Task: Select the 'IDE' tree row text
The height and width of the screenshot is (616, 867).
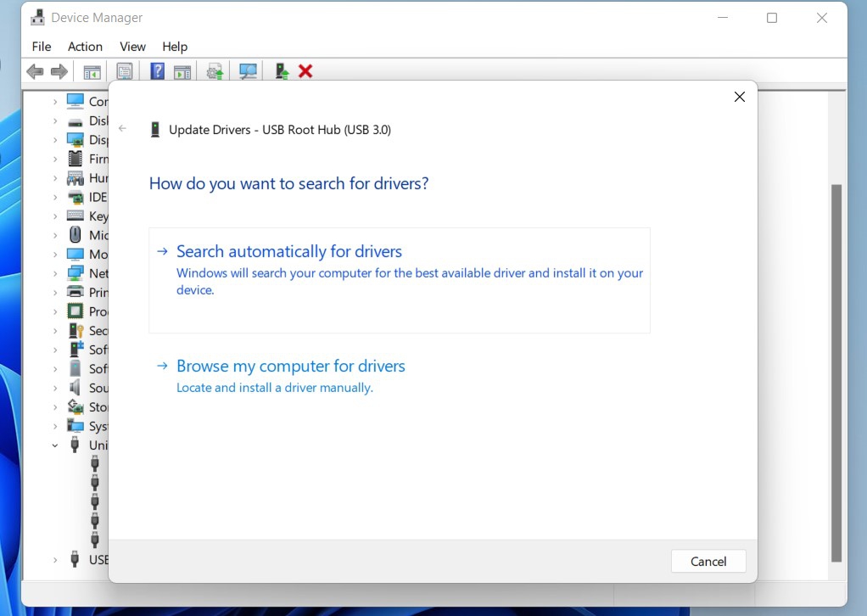Action: [x=98, y=197]
